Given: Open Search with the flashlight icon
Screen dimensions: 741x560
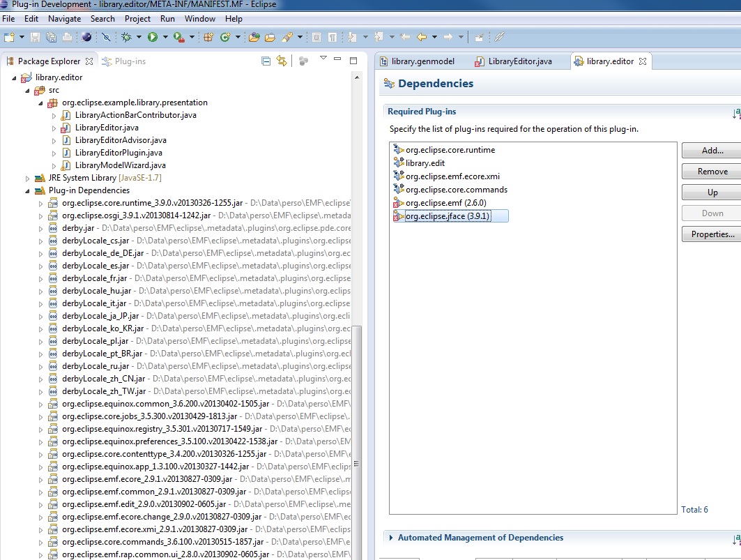Looking at the screenshot, I should pos(287,37).
